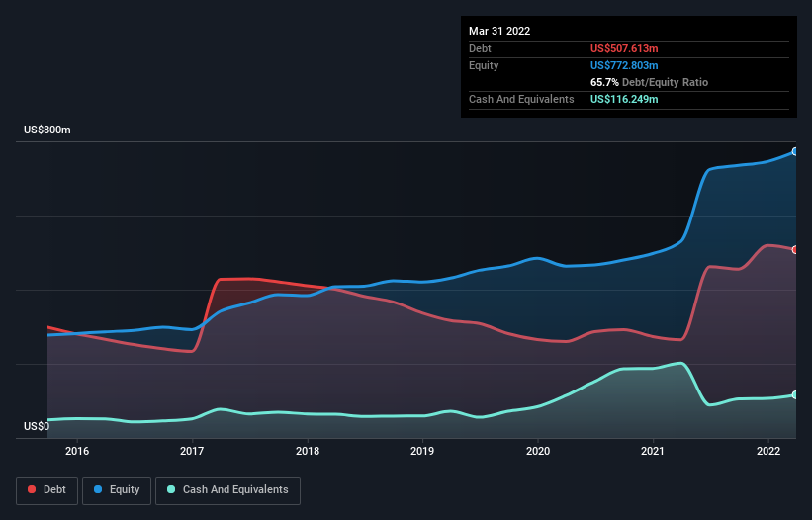Image resolution: width=812 pixels, height=520 pixels.
Task: Toggle the Equity legend button
Action: click(117, 490)
